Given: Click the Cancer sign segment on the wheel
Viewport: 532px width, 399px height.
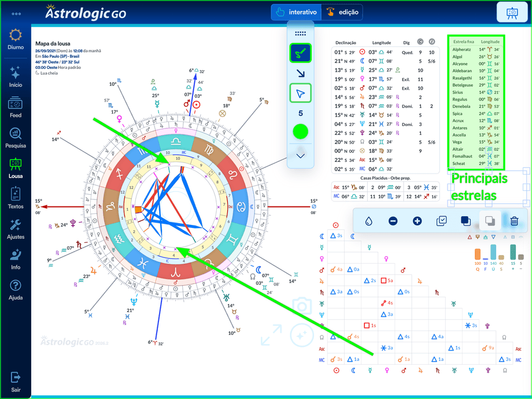Looking at the screenshot, I should pyautogui.click(x=240, y=206).
